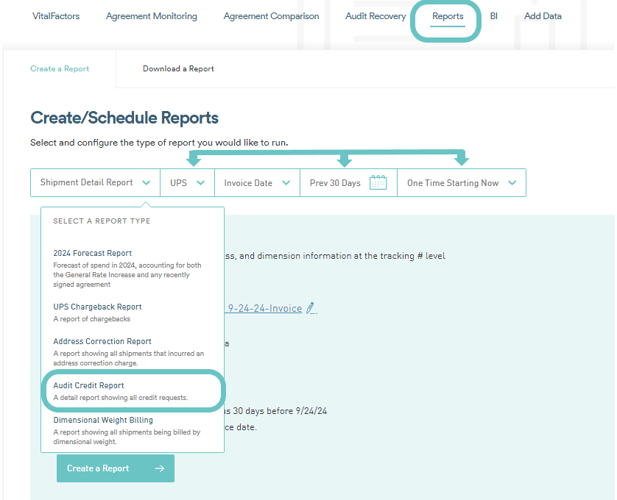
Task: Select the Reports nav tab
Action: click(x=447, y=16)
